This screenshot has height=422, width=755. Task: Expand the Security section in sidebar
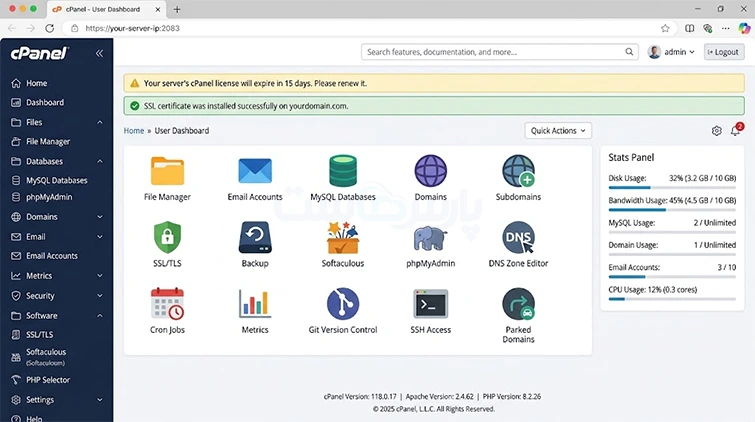tap(100, 295)
